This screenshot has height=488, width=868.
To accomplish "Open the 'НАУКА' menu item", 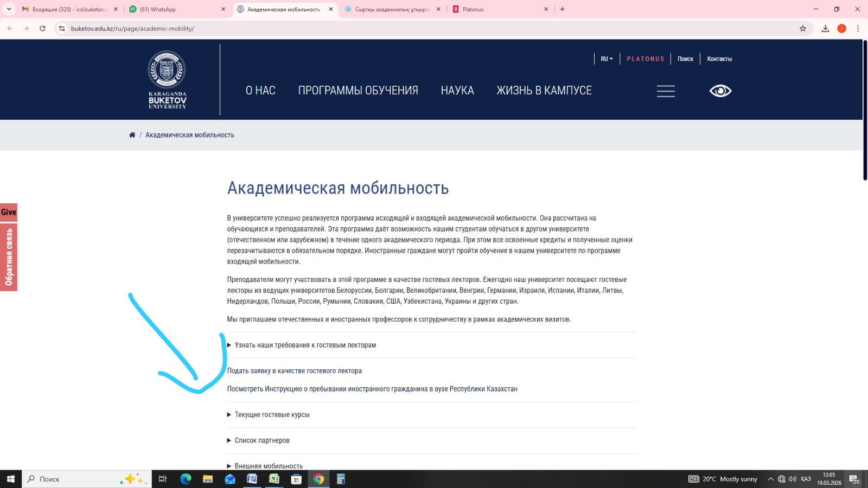I will pos(457,91).
